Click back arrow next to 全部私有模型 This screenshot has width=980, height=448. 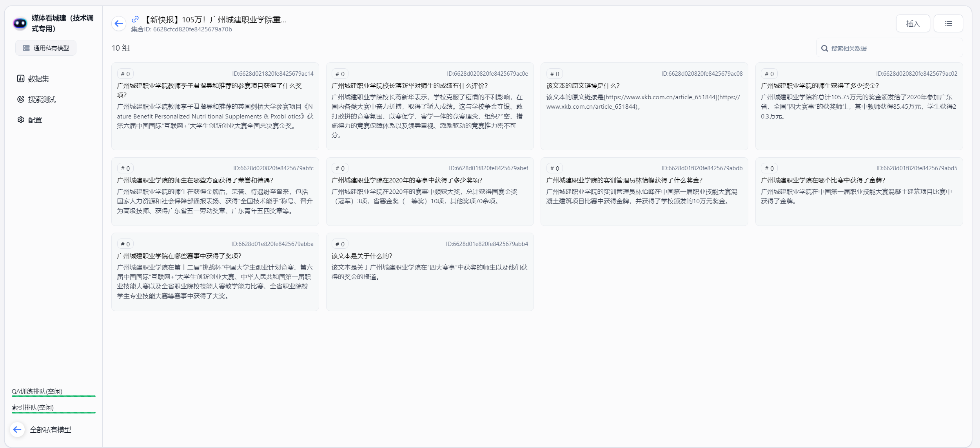coord(17,430)
